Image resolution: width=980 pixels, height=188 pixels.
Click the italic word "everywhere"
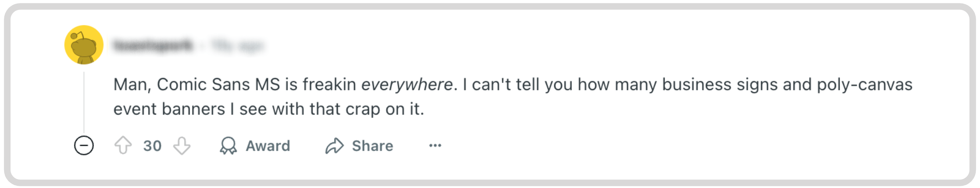(407, 85)
